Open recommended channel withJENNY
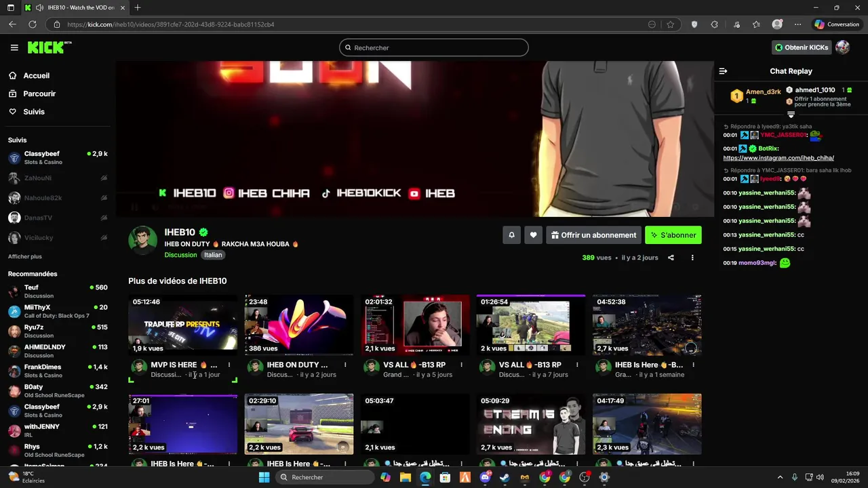Image resolution: width=868 pixels, height=488 pixels. [x=58, y=430]
